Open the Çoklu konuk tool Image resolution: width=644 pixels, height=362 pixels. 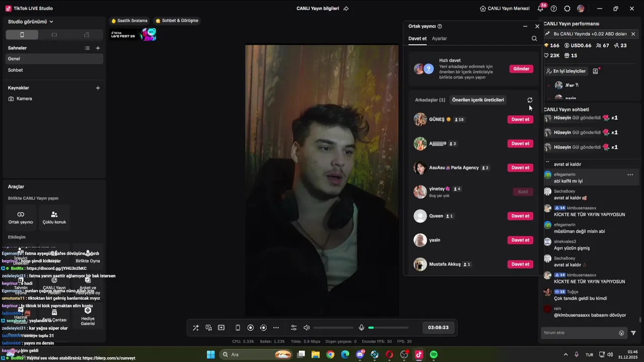point(54,218)
